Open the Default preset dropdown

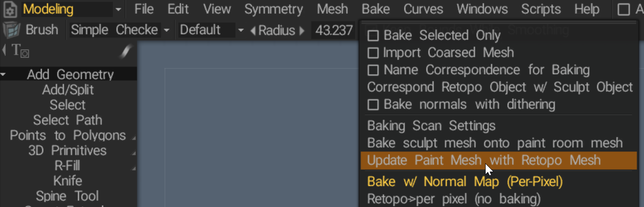[241, 31]
